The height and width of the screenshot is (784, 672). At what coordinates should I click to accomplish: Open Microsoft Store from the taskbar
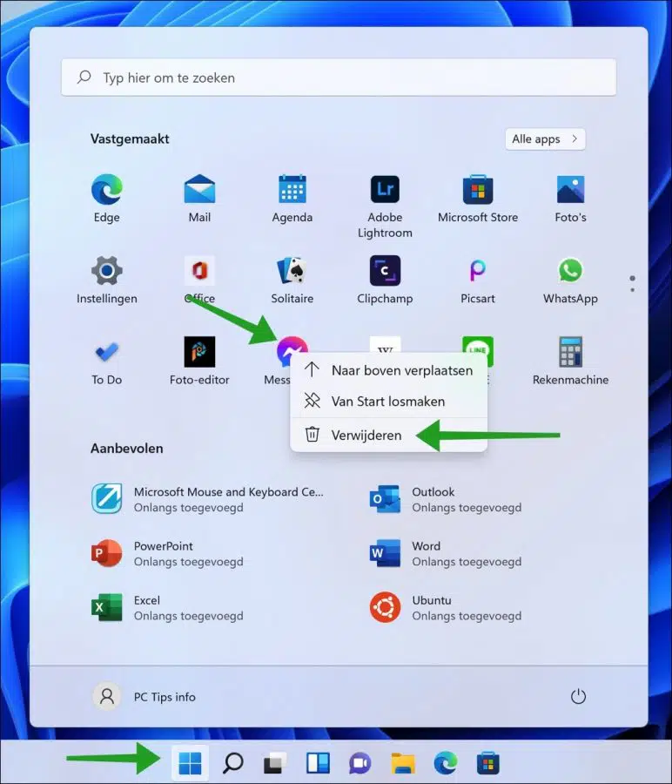tap(488, 763)
